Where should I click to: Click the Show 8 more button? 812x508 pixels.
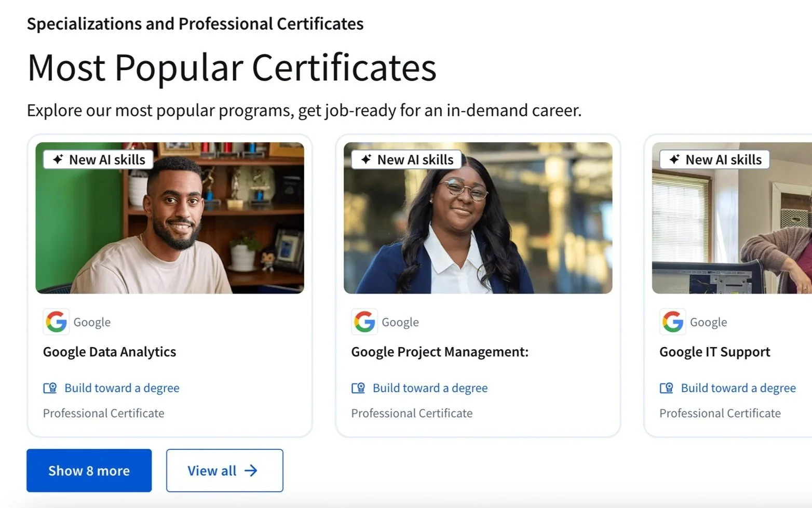point(89,471)
